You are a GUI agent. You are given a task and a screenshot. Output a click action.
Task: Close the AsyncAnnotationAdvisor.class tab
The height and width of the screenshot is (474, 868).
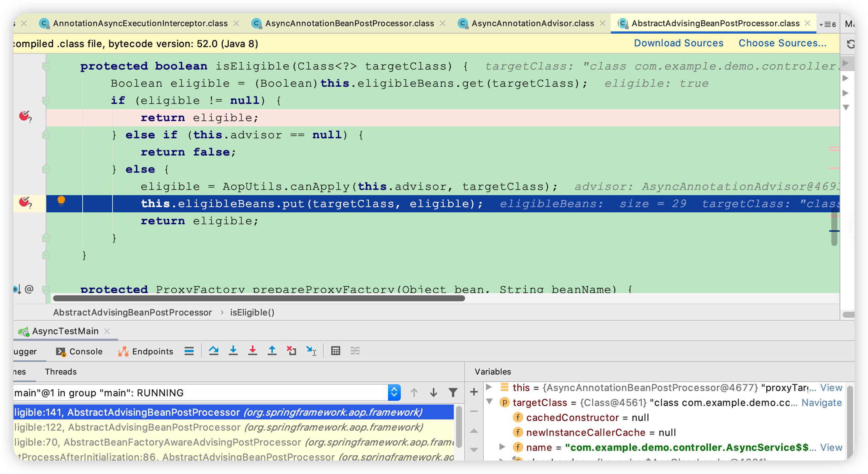[x=603, y=23]
